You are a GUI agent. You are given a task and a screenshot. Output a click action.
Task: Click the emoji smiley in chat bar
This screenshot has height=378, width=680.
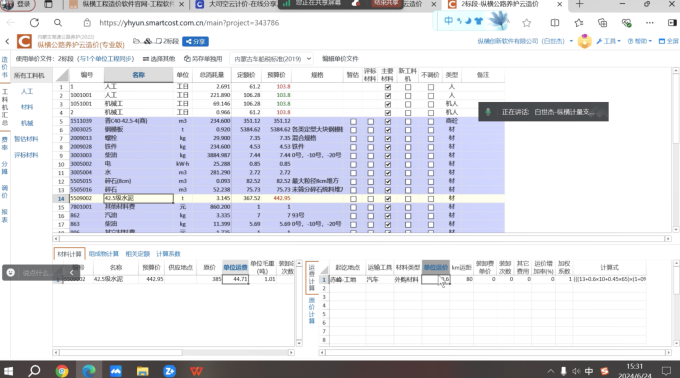pos(11,272)
